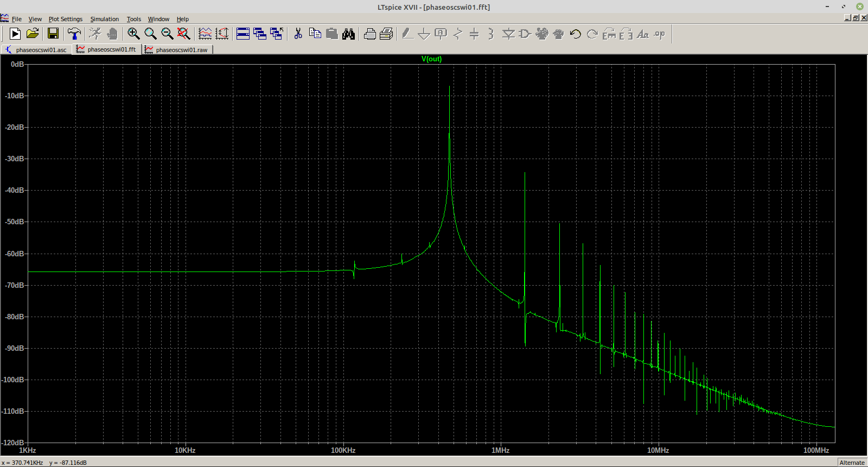Click the Print Setup icon
The image size is (868, 467).
click(386, 34)
